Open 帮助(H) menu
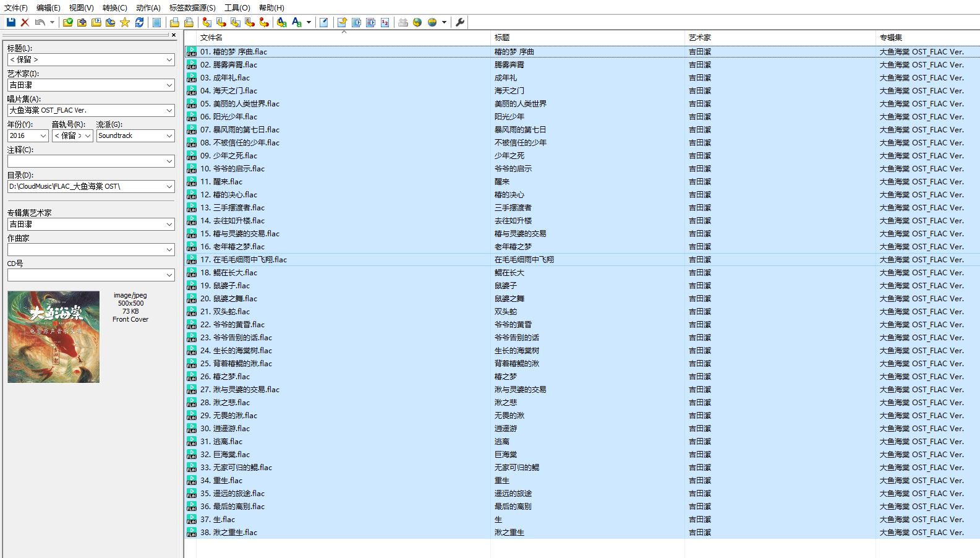The width and height of the screenshot is (980, 558). tap(271, 7)
